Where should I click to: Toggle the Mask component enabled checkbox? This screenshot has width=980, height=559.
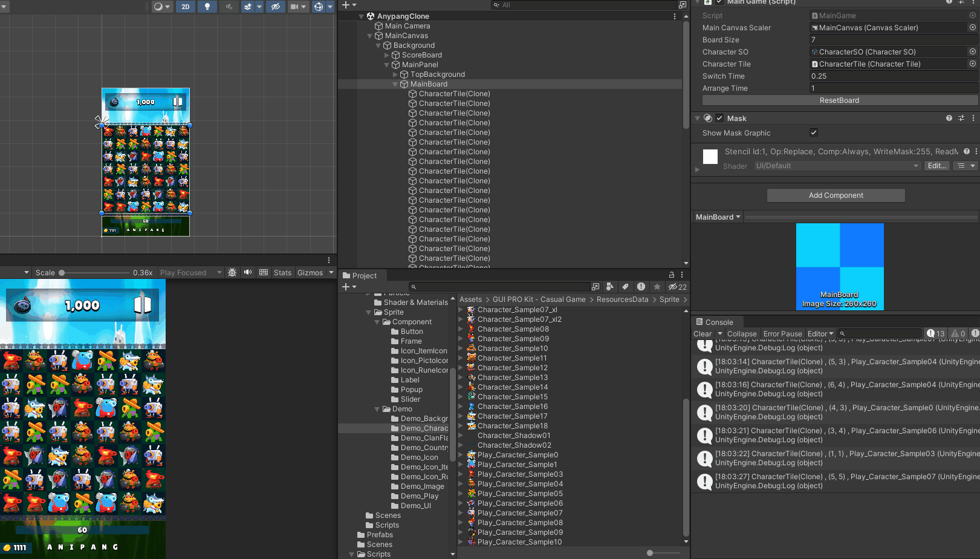click(719, 119)
